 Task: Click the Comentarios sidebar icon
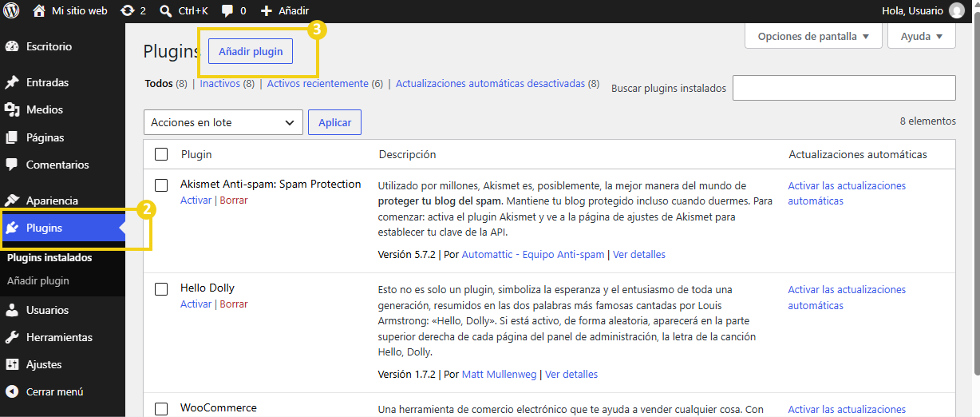click(12, 165)
